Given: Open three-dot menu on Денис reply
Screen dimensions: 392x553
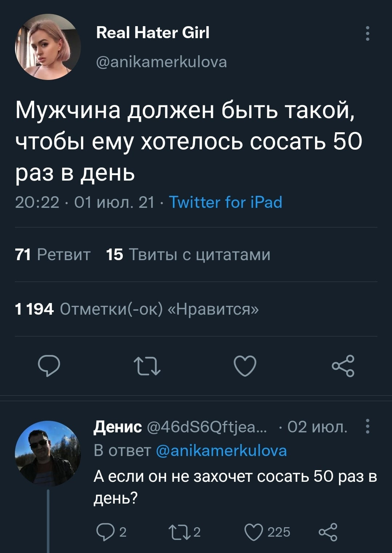Looking at the screenshot, I should pyautogui.click(x=368, y=427).
